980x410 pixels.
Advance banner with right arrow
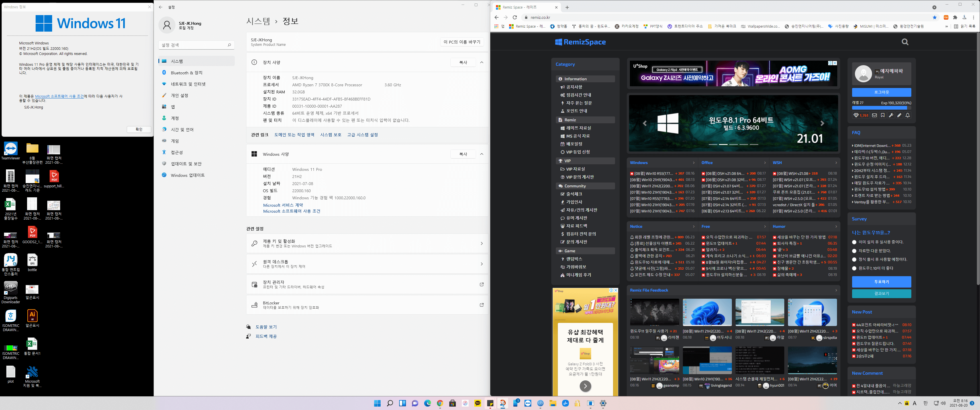(x=822, y=123)
